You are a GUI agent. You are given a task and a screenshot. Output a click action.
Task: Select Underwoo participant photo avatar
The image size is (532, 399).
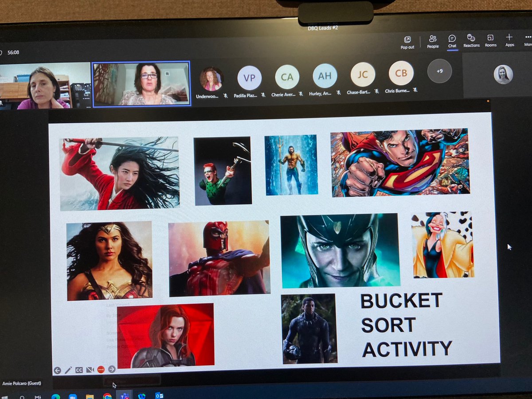211,79
